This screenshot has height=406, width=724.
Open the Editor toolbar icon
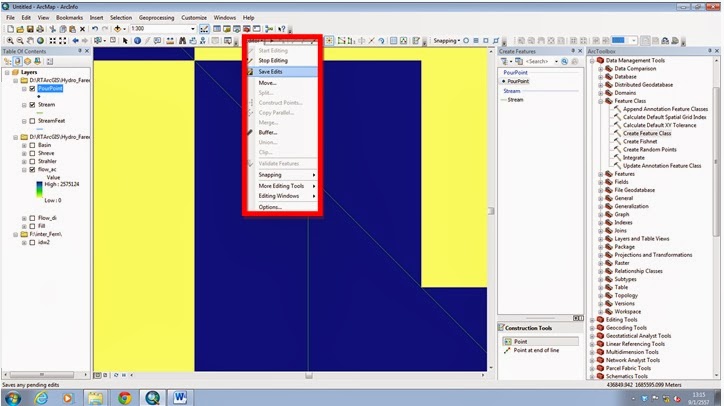pos(204,29)
